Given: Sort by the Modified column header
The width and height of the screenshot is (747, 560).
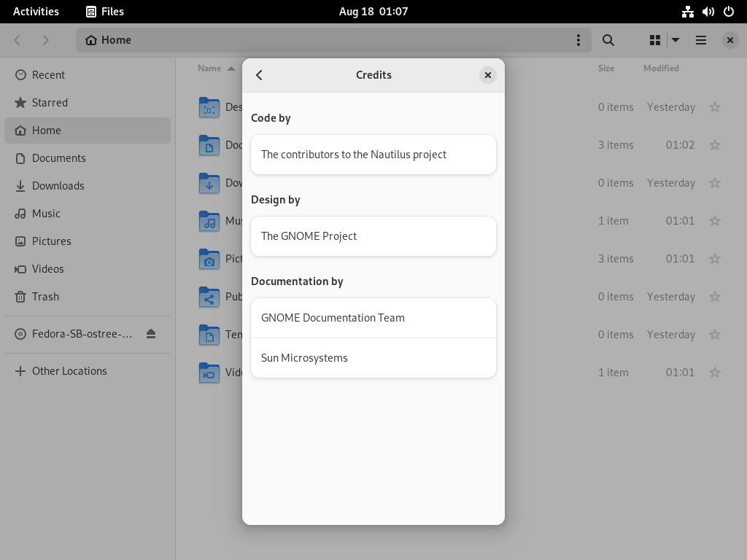Looking at the screenshot, I should (661, 69).
